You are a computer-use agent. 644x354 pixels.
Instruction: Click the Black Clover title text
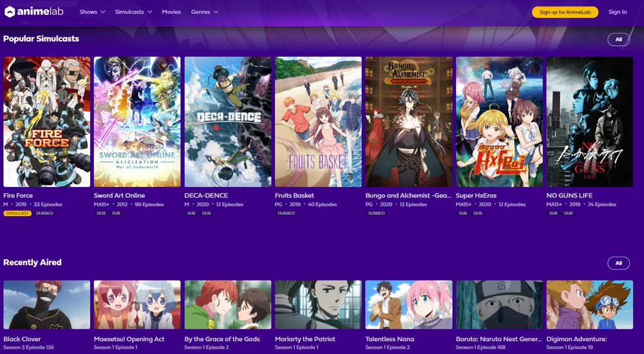click(x=22, y=339)
